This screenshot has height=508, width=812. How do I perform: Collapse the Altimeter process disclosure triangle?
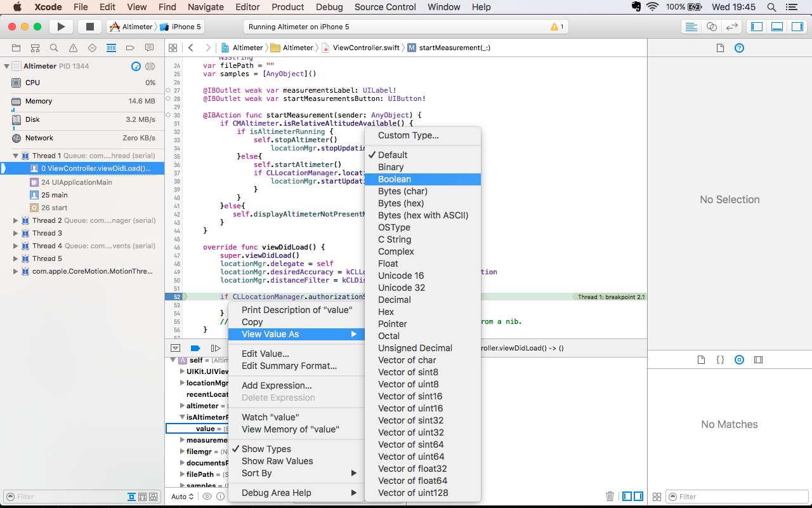tap(7, 66)
